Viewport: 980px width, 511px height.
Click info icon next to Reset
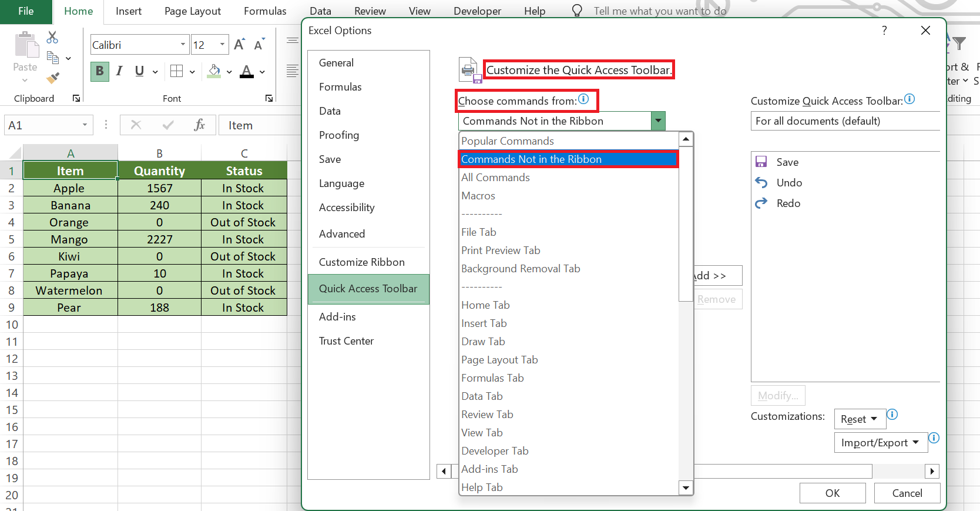point(892,415)
